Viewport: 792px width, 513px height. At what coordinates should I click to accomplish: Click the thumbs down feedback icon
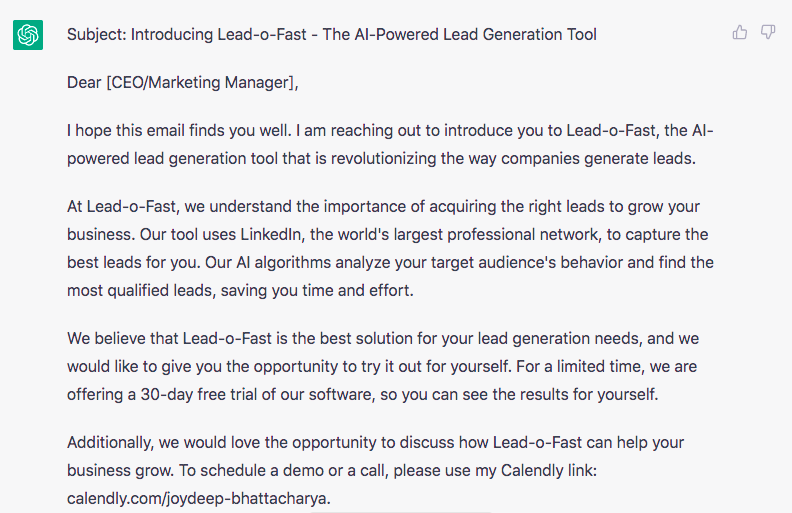click(768, 33)
